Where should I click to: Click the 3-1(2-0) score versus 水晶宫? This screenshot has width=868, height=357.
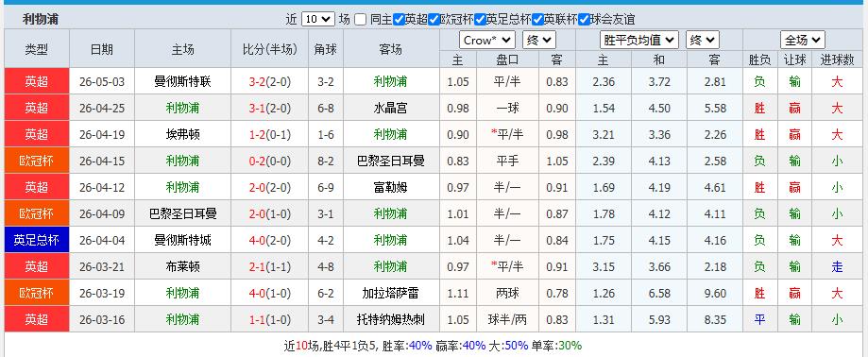click(270, 108)
